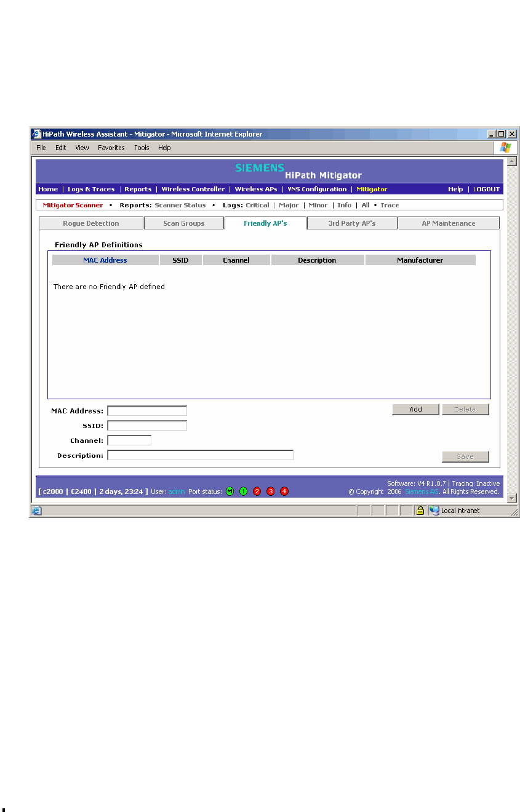Click the Channel column header
The image size is (520, 812).
(236, 260)
